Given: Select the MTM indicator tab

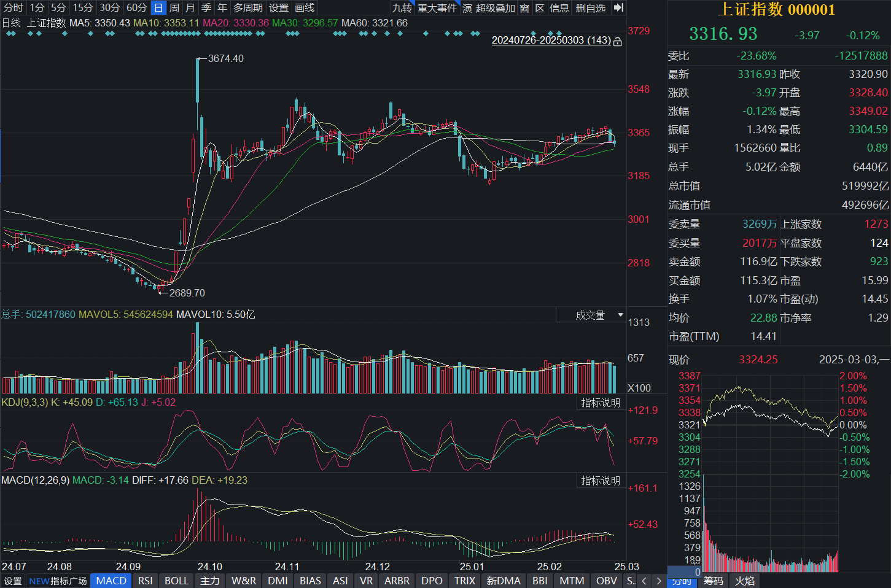Looking at the screenshot, I should click(572, 581).
